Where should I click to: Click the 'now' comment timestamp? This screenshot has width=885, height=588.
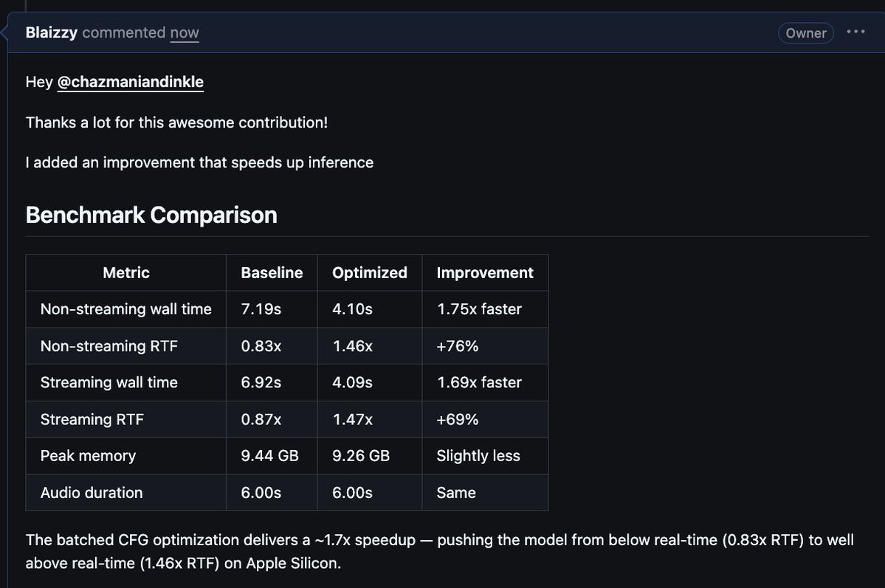[x=185, y=32]
